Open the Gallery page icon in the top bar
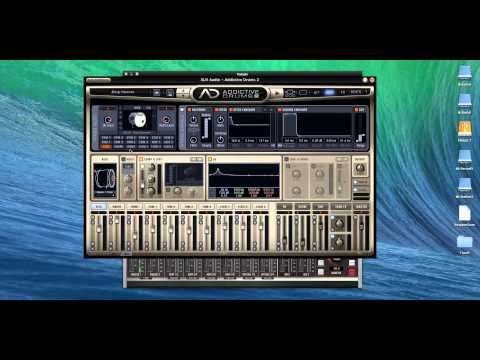The height and width of the screenshot is (360, 480). coord(290,93)
